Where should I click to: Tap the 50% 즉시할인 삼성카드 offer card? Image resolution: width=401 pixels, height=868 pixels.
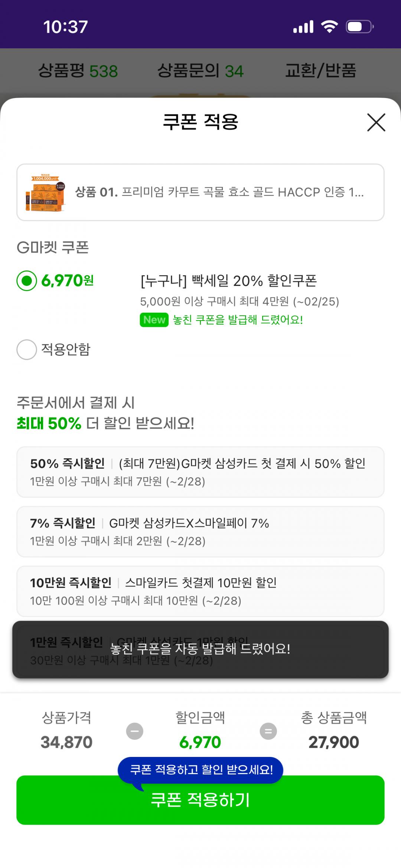(x=200, y=472)
